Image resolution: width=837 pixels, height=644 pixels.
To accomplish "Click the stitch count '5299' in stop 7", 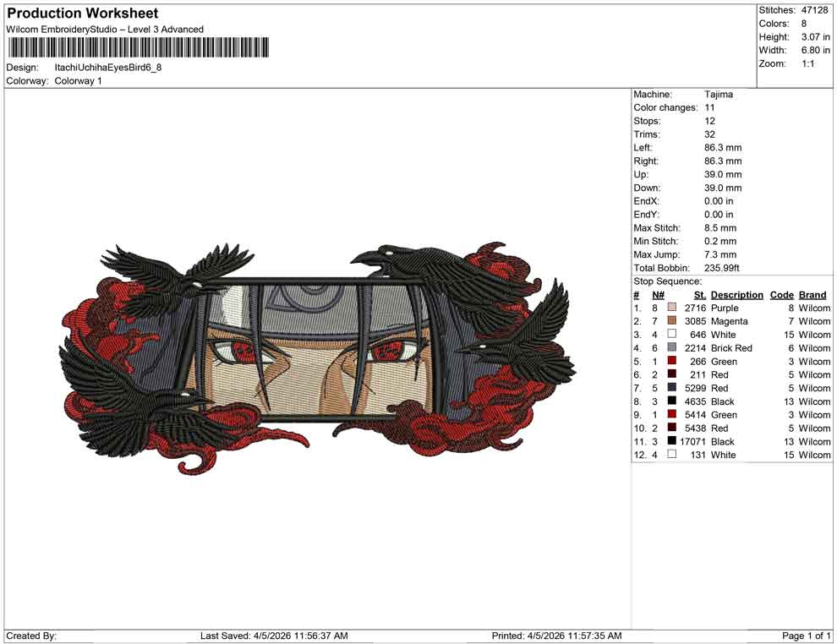I will [696, 388].
